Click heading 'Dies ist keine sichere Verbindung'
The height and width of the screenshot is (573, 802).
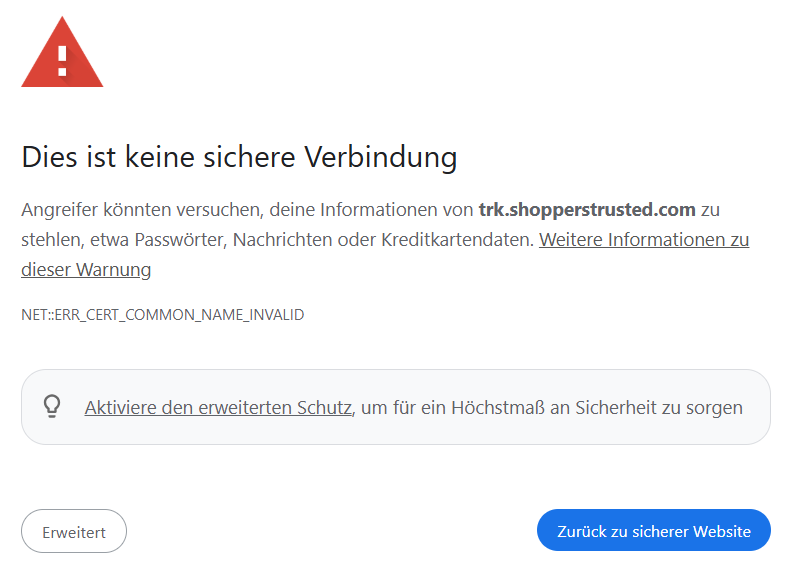click(x=239, y=157)
